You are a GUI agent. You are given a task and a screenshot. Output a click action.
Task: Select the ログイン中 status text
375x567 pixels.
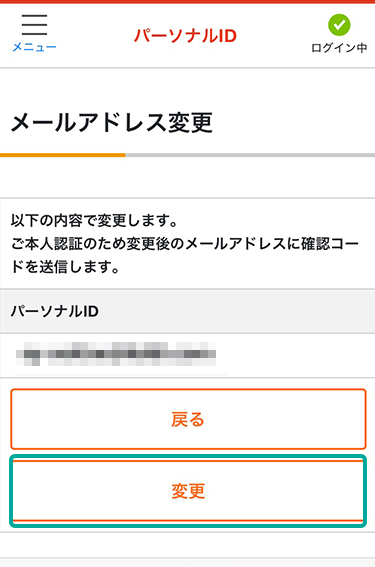tap(339, 48)
